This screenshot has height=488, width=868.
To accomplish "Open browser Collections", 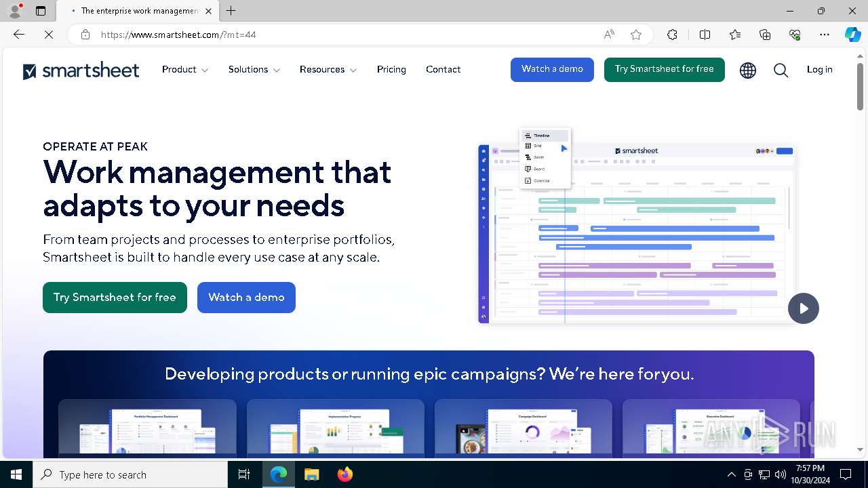I will [765, 35].
